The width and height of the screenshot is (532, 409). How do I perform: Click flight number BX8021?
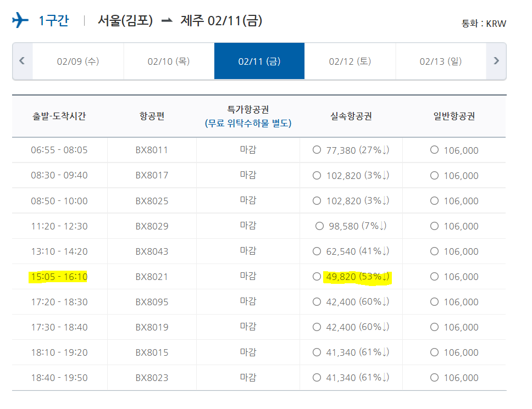pyautogui.click(x=152, y=277)
